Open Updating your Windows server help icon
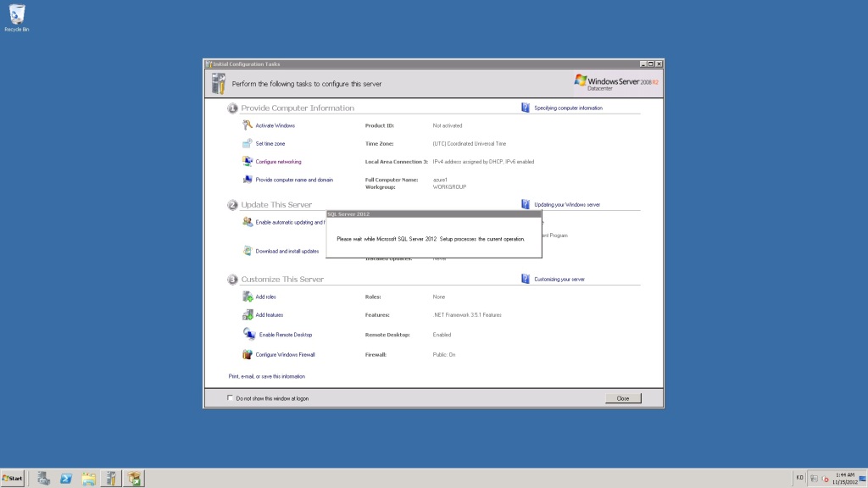 526,204
